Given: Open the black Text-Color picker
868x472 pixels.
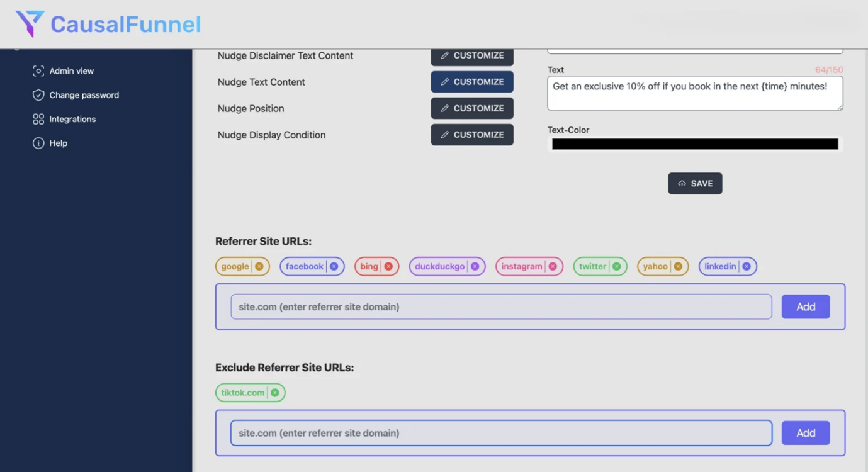Looking at the screenshot, I should tap(695, 144).
